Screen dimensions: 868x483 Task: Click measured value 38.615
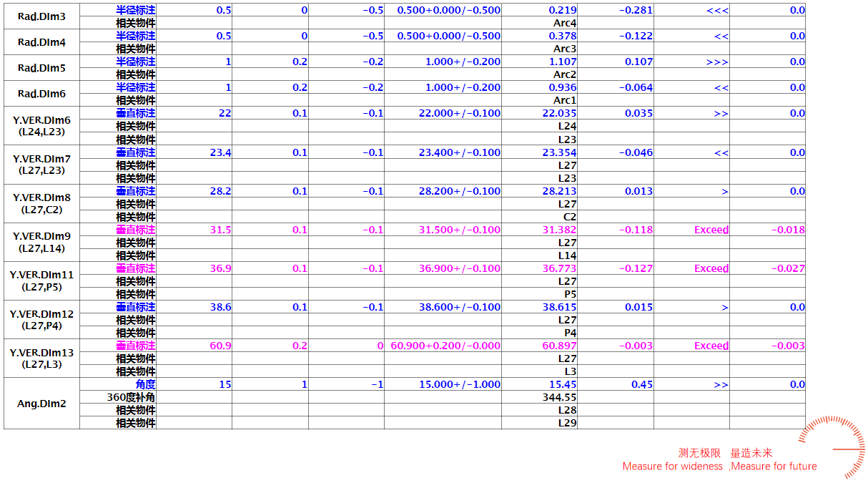560,307
